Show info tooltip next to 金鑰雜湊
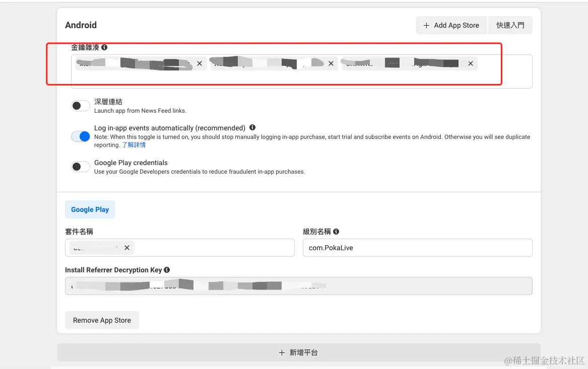Image resolution: width=588 pixels, height=369 pixels. click(x=104, y=47)
